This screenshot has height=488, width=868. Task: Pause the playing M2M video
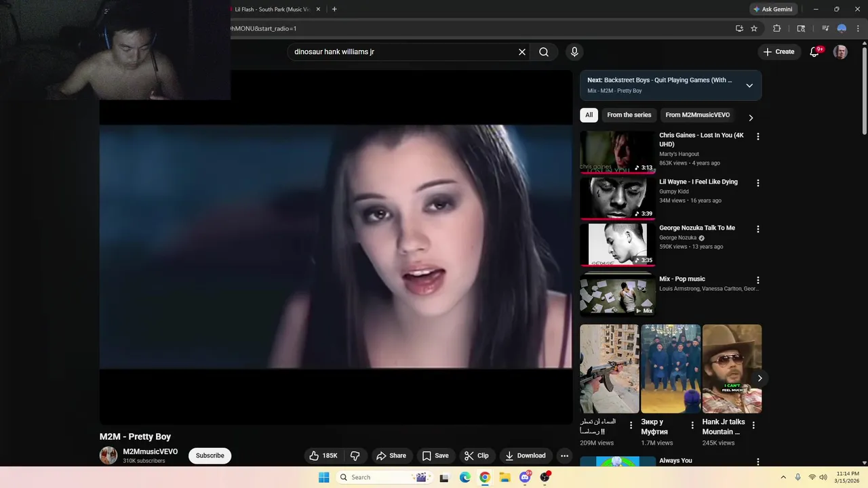pos(336,247)
